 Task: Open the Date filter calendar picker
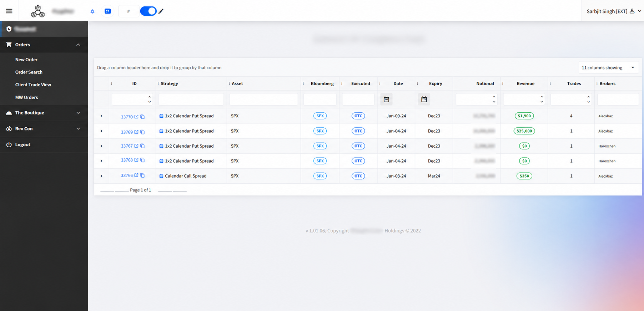click(386, 99)
